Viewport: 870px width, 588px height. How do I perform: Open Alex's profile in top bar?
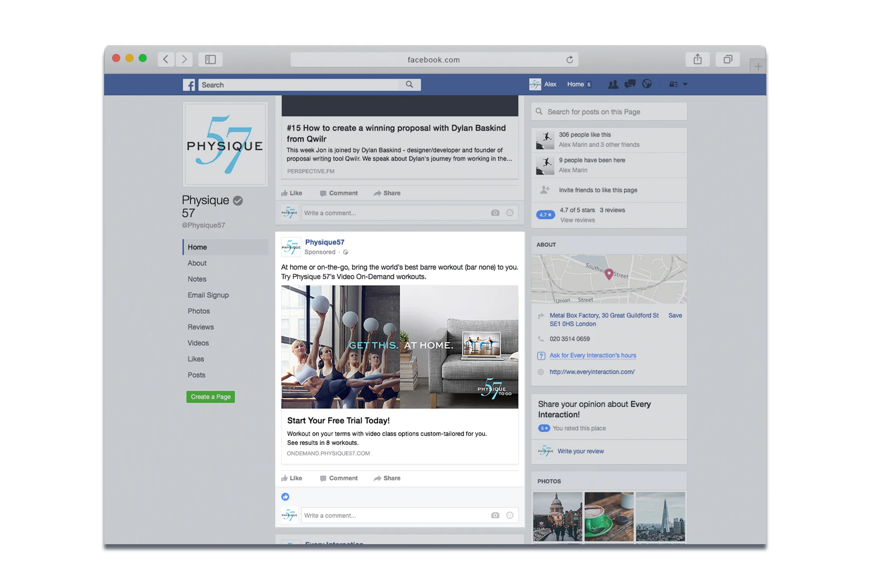[x=543, y=84]
